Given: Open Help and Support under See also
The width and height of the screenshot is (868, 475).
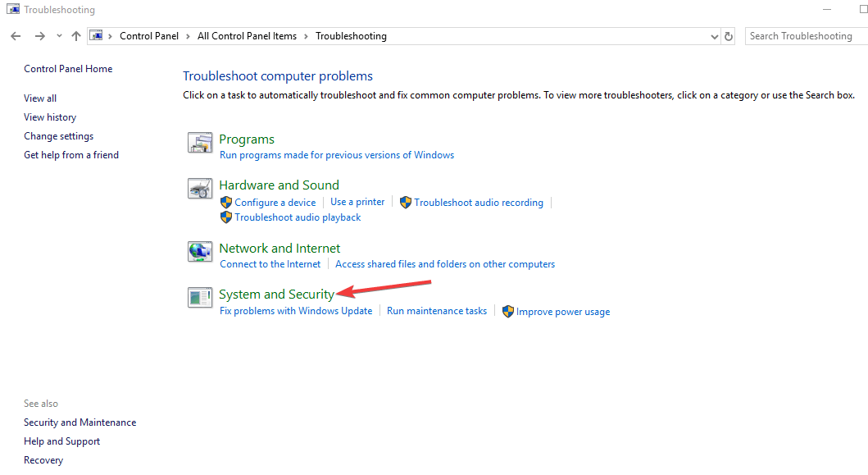Looking at the screenshot, I should 62,441.
